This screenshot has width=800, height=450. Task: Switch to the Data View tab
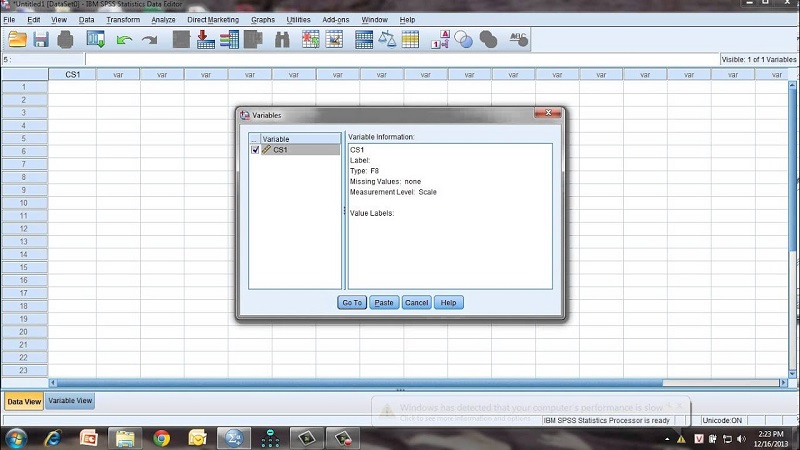(x=24, y=401)
